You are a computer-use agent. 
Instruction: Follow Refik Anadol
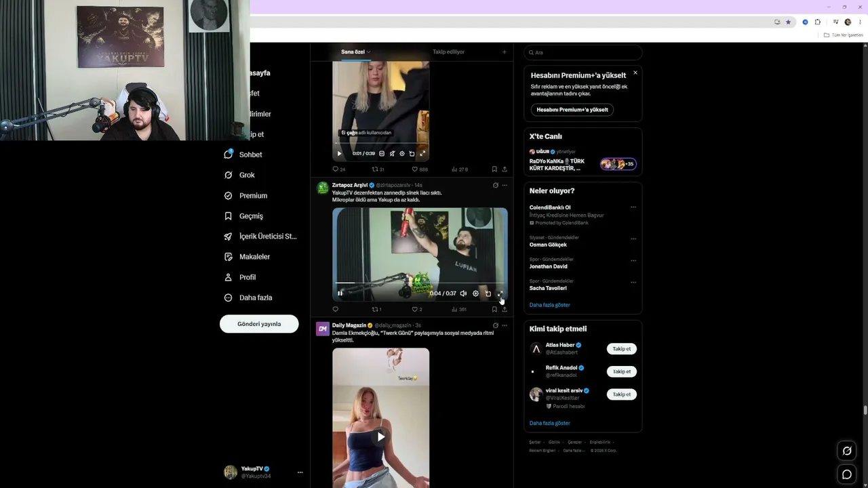point(622,371)
